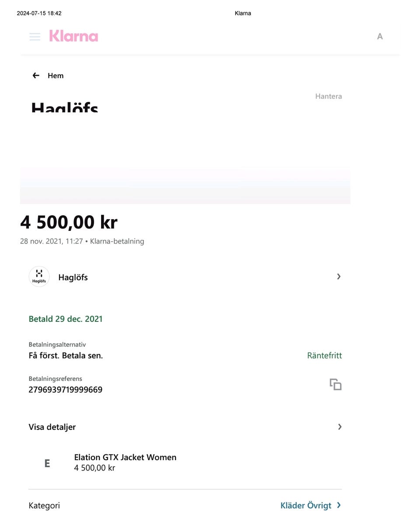Screen dimensions: 420x527
Task: Click the large 4 500,00 kr amount
Action: pyautogui.click(x=69, y=222)
